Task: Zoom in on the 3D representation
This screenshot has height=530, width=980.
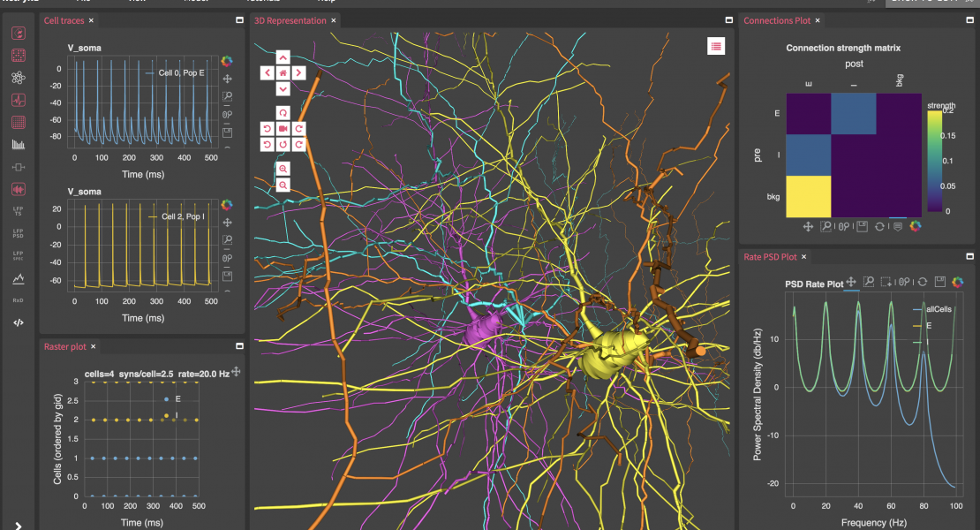Action: [283, 169]
